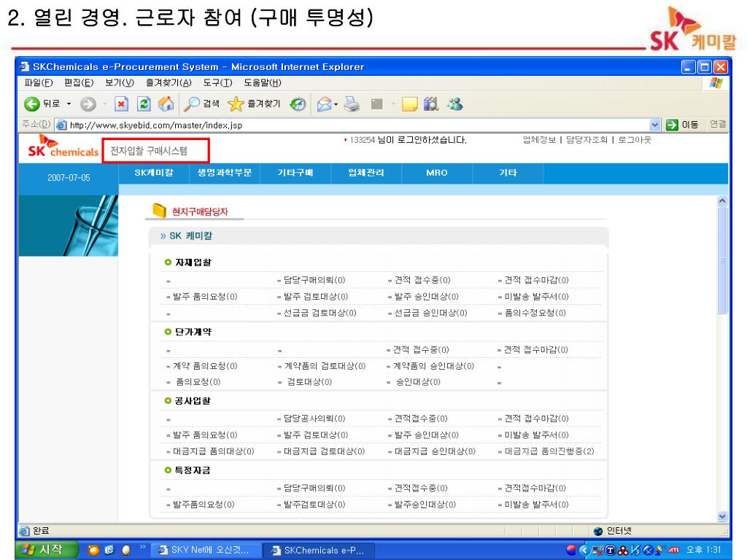Screen dimensions: 747x560
Task: Click the Forward arrow toolbar icon
Action: [x=88, y=104]
